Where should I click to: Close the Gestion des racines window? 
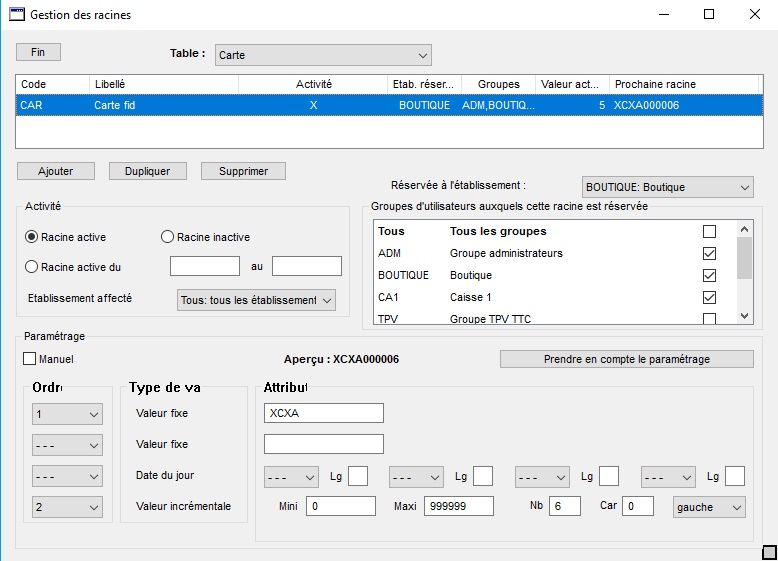pos(755,14)
